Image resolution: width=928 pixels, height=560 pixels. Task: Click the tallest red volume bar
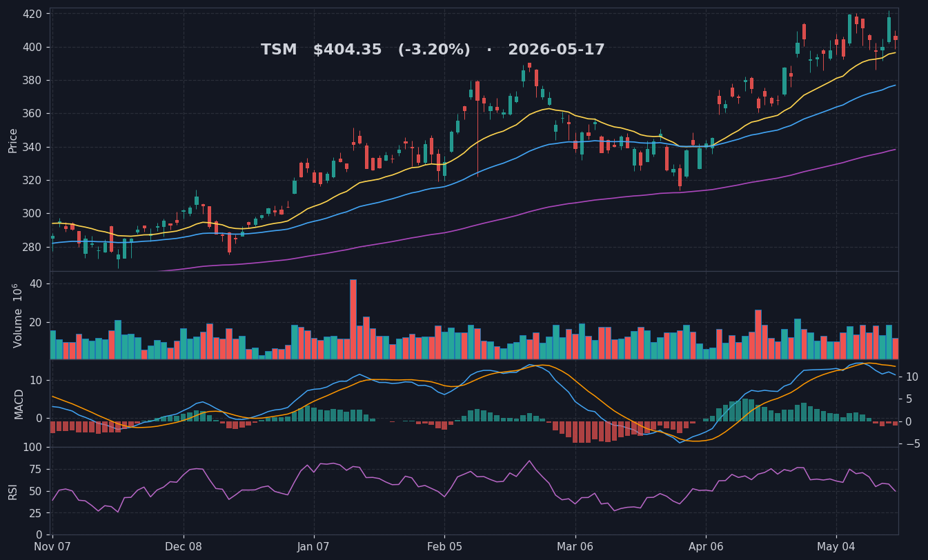(x=353, y=319)
